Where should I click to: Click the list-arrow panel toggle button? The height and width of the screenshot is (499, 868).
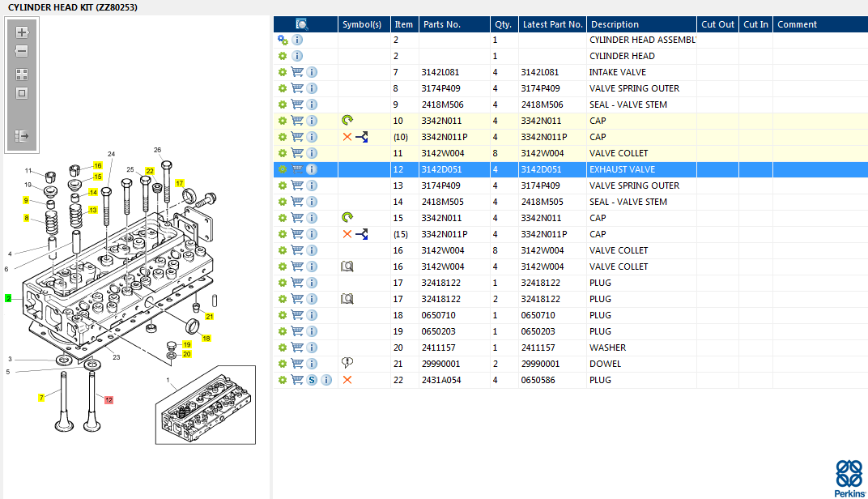coord(22,136)
